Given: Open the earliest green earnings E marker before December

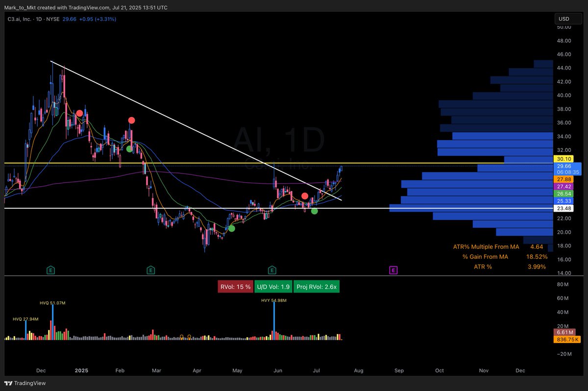Looking at the screenshot, I should point(50,270).
